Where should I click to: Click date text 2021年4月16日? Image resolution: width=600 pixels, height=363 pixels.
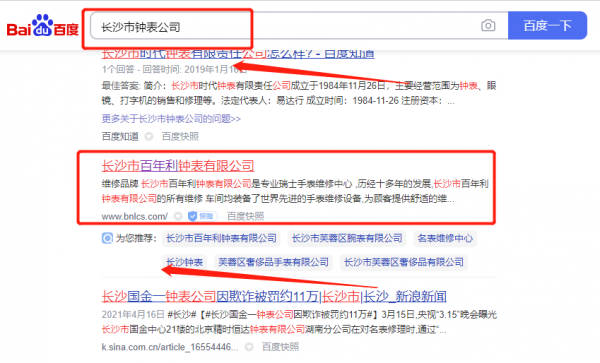(x=133, y=315)
